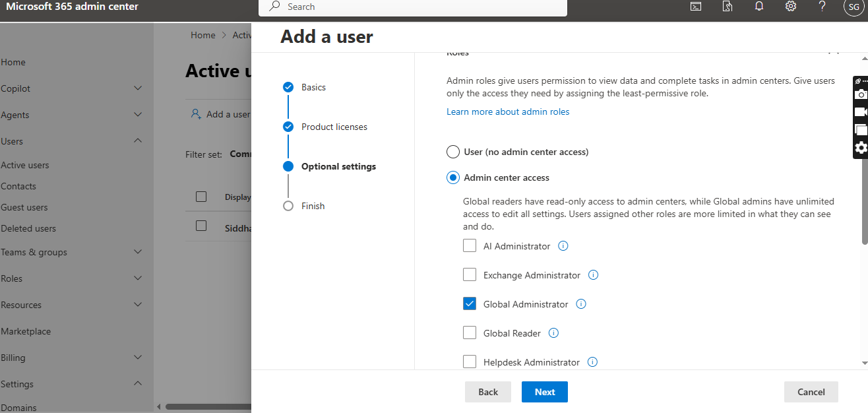868x413 pixels.
Task: Click info icon next to AI Administrator
Action: point(563,246)
